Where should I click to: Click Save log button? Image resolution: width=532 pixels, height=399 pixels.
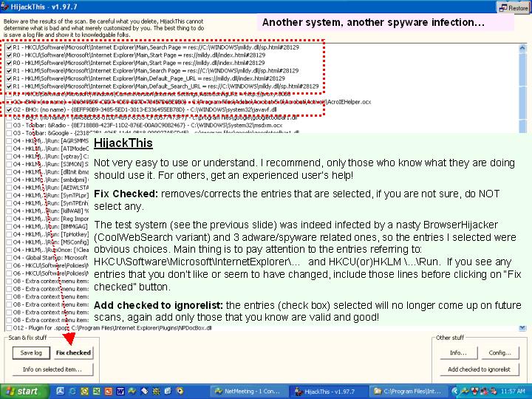coord(31,353)
